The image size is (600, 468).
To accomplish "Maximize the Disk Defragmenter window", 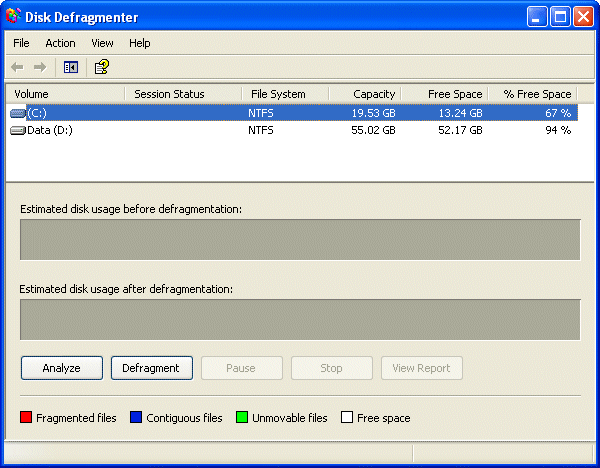I will (x=560, y=17).
